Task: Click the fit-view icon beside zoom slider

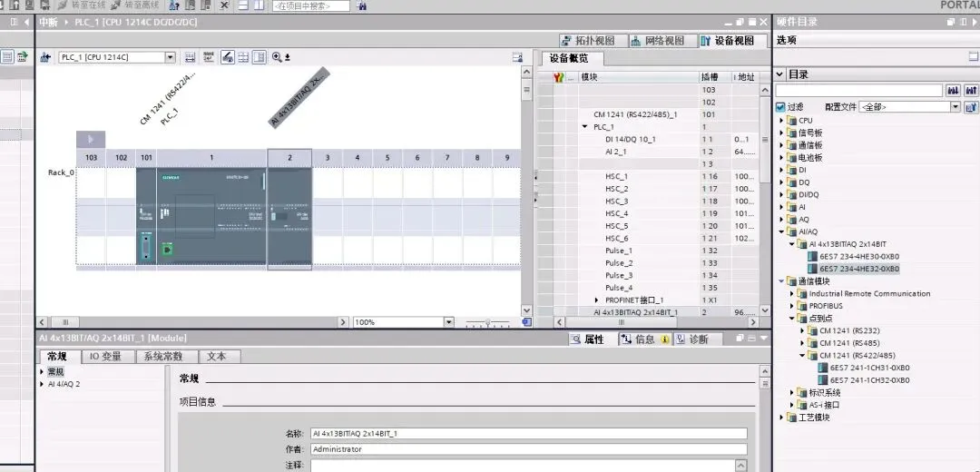Action: pyautogui.click(x=527, y=322)
